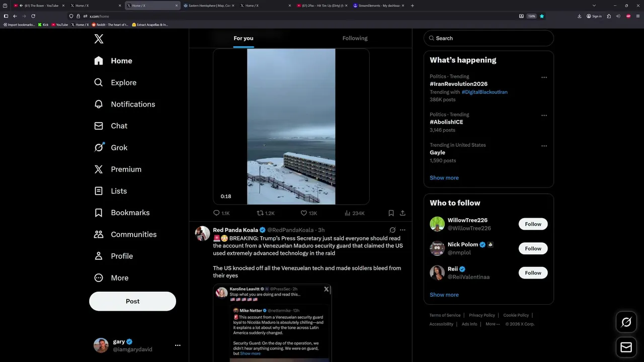The image size is (644, 362).
Task: Open Chat from the left sidebar
Action: (x=111, y=126)
